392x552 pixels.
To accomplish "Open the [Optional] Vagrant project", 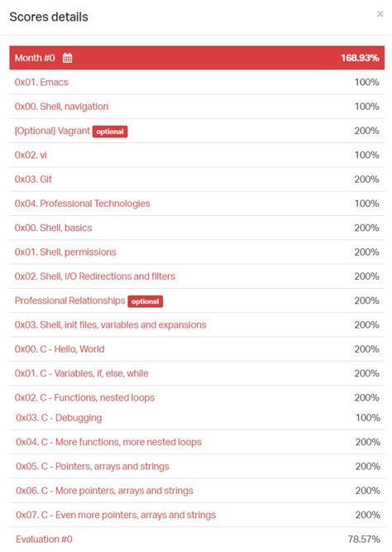I will tap(52, 131).
